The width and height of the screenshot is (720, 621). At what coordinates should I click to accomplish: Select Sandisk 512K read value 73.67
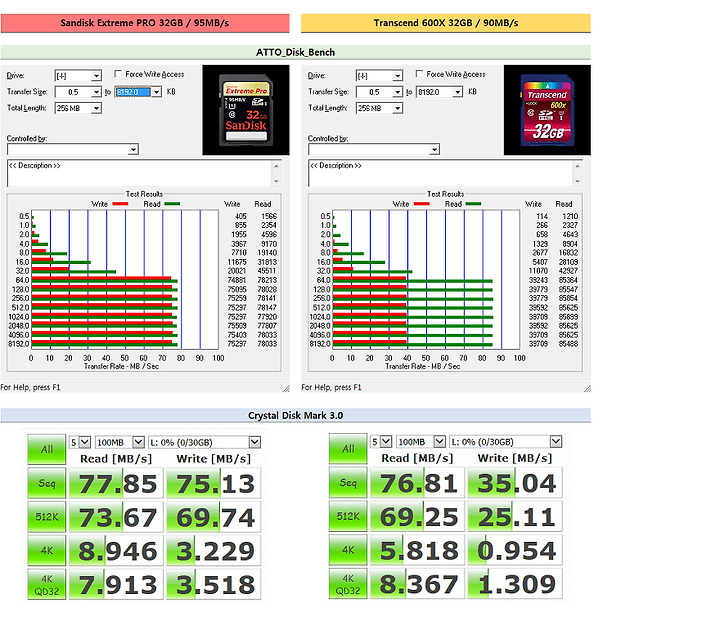pyautogui.click(x=116, y=517)
